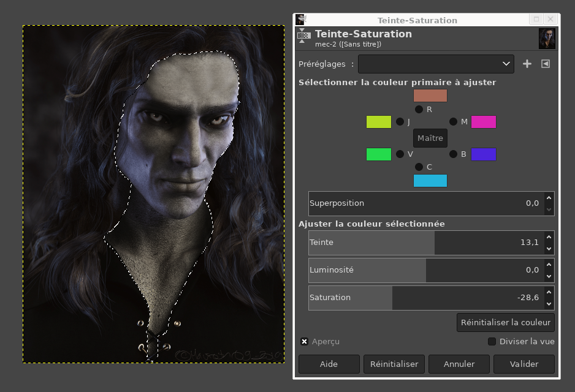Decrease Saturation value with down arrow
The height and width of the screenshot is (392, 575).
tap(549, 304)
